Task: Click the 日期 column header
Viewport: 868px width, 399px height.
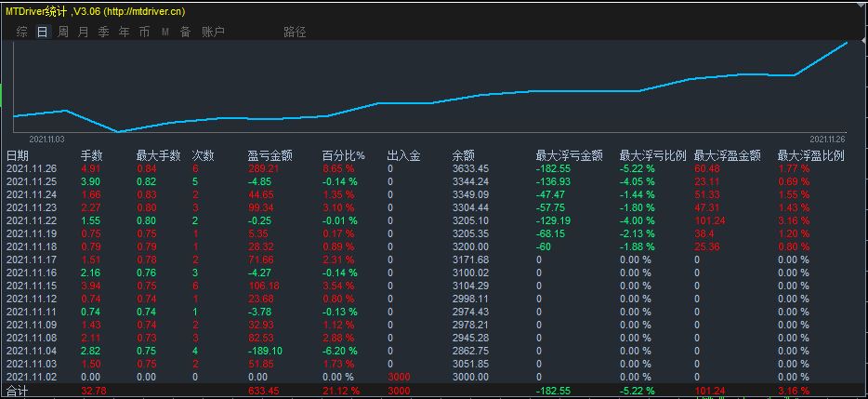Action: [18, 155]
